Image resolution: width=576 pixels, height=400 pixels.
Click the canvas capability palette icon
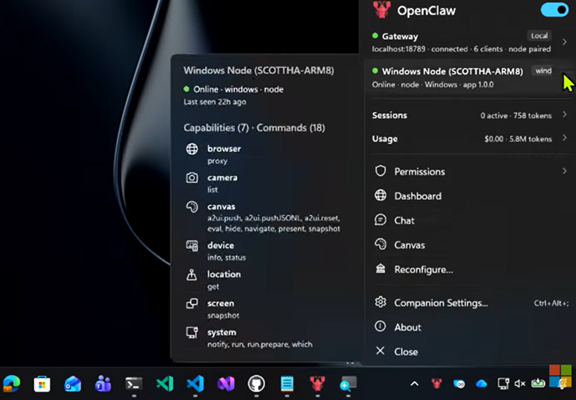pyautogui.click(x=192, y=207)
